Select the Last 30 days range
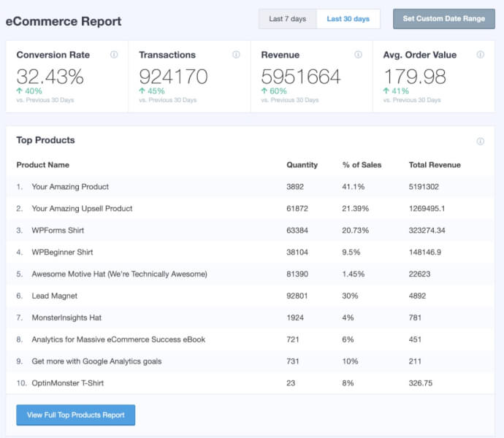The image size is (504, 438). coord(348,19)
